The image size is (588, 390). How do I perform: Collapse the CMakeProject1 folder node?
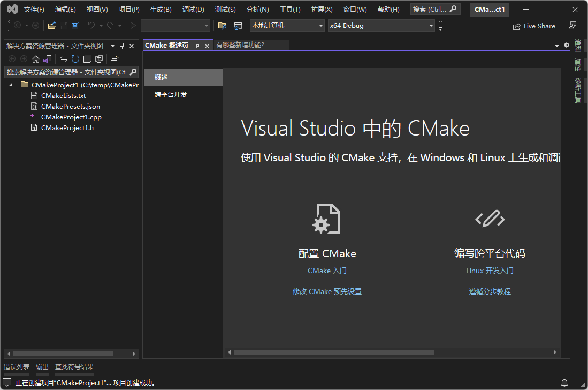point(12,84)
